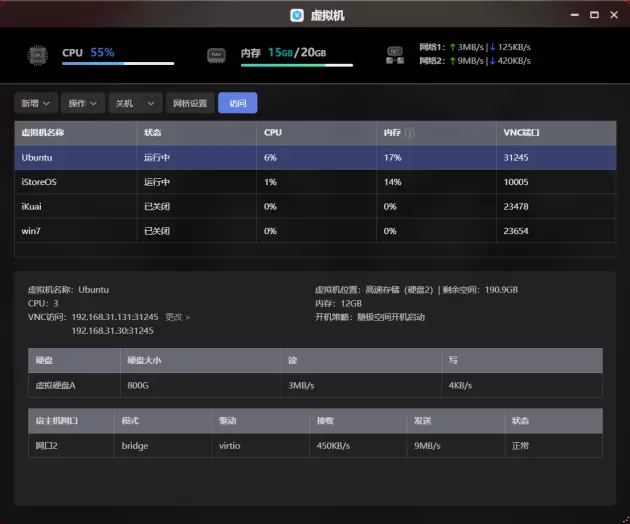Click the CPU chip icon

click(x=36, y=55)
